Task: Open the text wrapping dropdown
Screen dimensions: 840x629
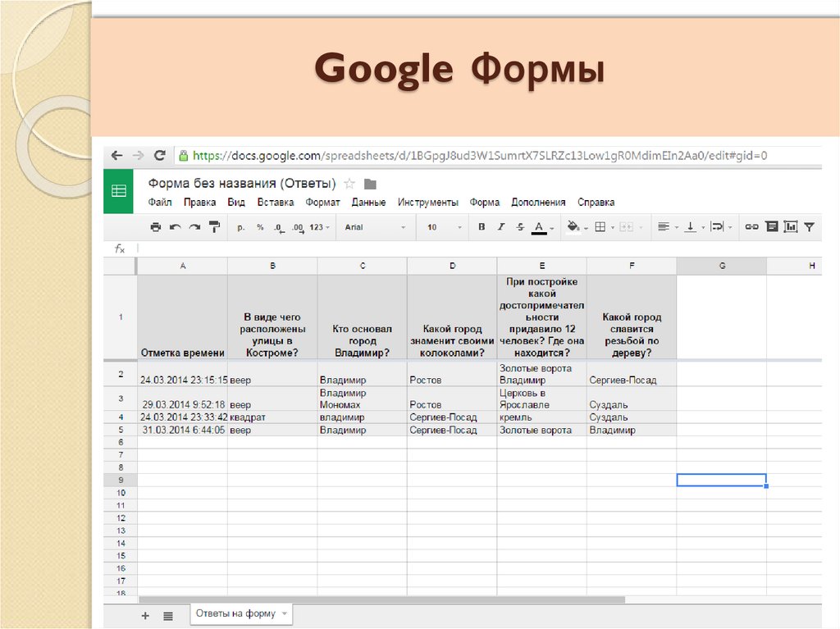Action: [x=720, y=227]
